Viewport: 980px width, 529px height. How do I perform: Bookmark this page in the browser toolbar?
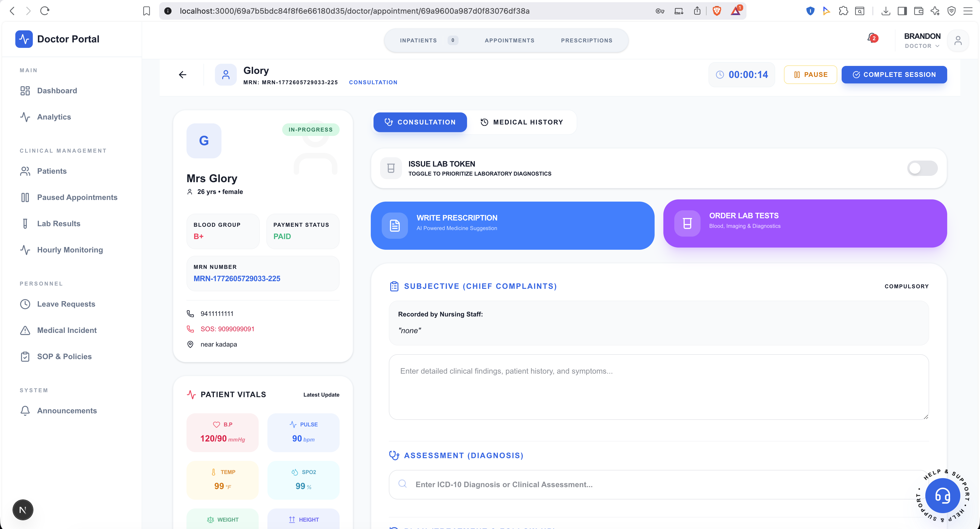coord(147,11)
